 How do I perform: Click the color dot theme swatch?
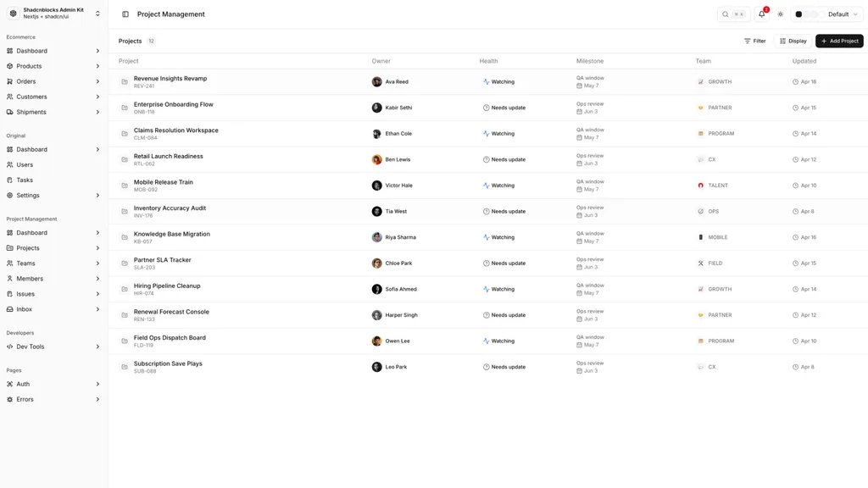(798, 14)
